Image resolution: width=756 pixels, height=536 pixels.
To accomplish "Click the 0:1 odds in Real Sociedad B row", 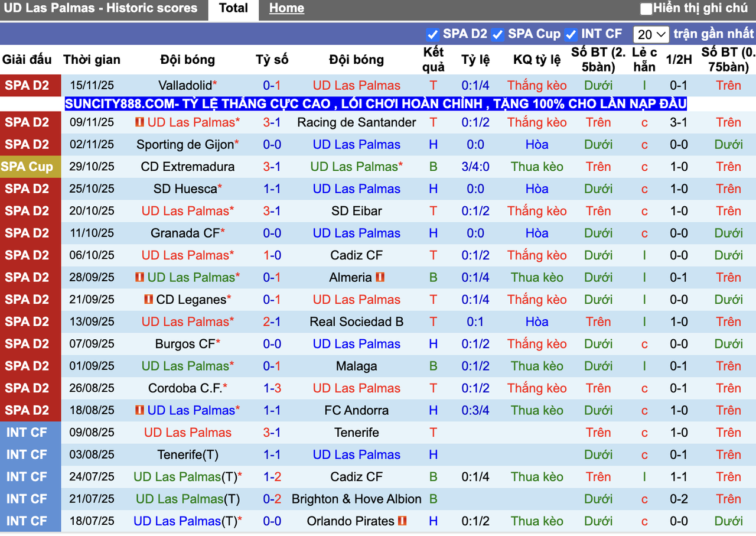I will 475,321.
